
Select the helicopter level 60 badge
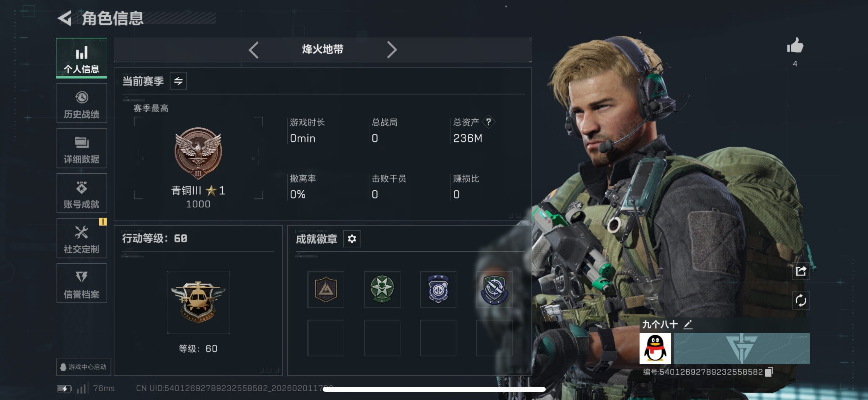coord(198,302)
